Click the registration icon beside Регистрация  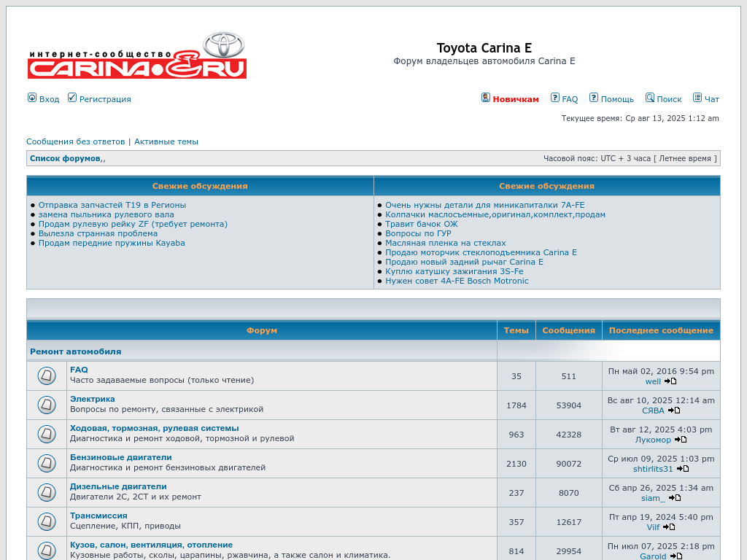coord(72,98)
